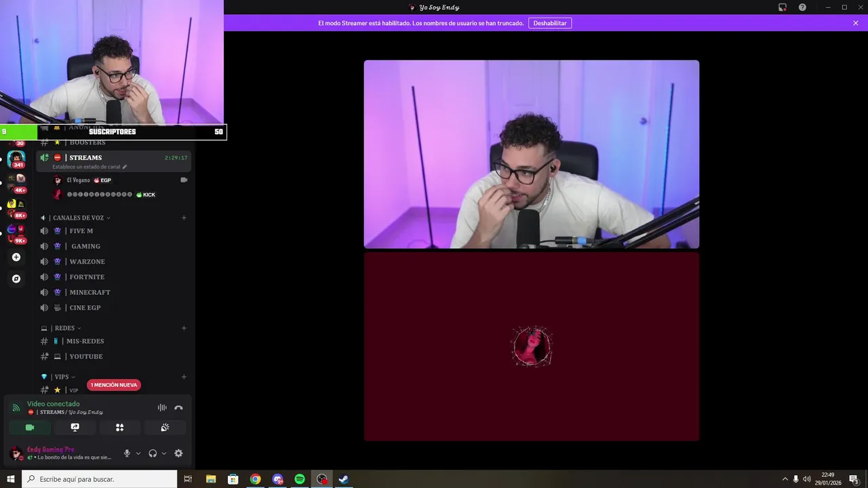Open server folder with 9K+ badge
This screenshot has height=488, width=868.
[x=16, y=234]
